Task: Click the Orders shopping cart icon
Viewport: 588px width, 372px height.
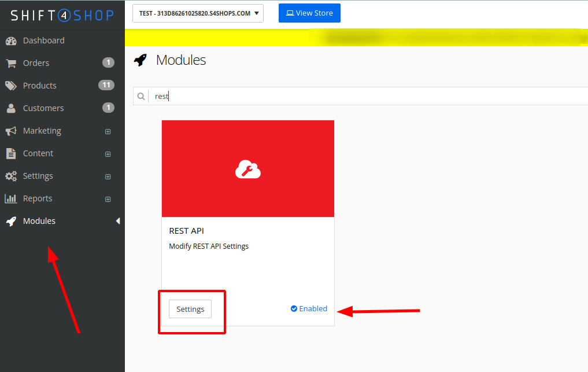Action: [x=11, y=64]
